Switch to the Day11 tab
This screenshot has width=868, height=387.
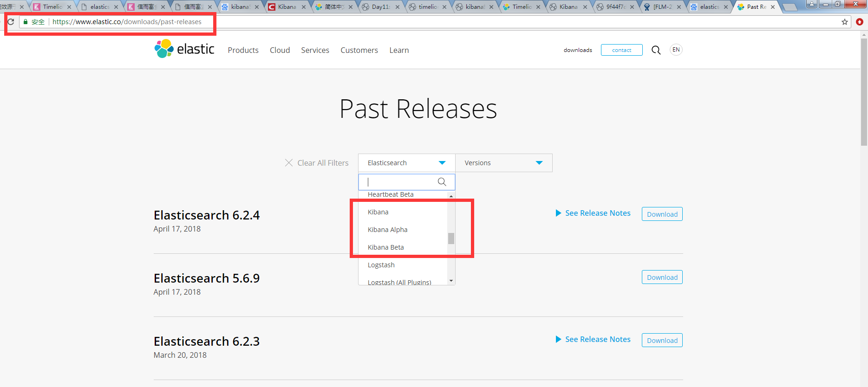click(x=381, y=7)
